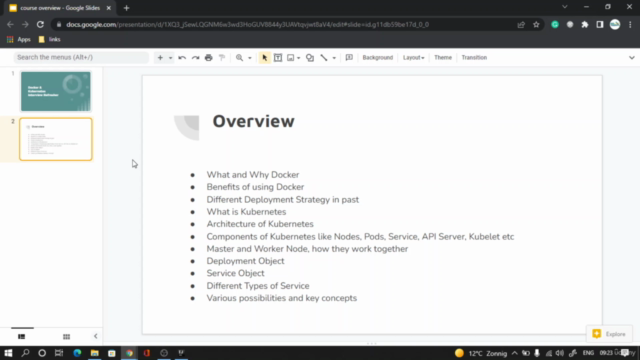Click the 'What is Kubernetes' bullet
This screenshot has height=360, width=640.
point(246,212)
